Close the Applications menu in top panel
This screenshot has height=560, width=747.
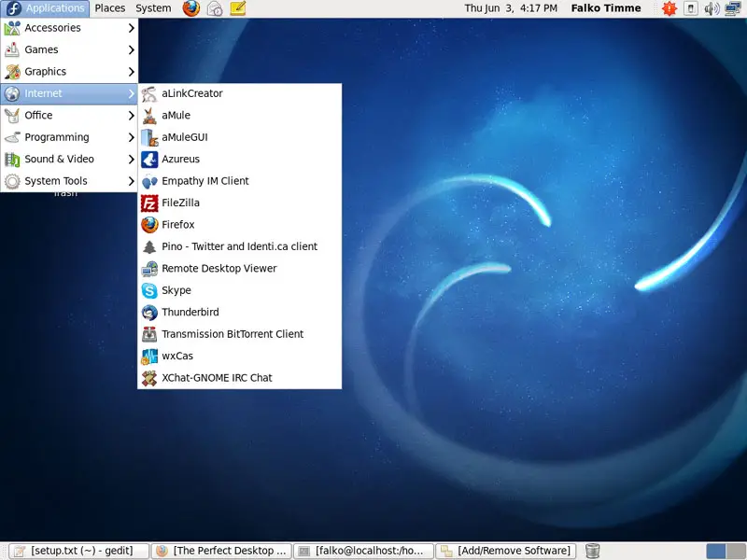click(x=45, y=8)
